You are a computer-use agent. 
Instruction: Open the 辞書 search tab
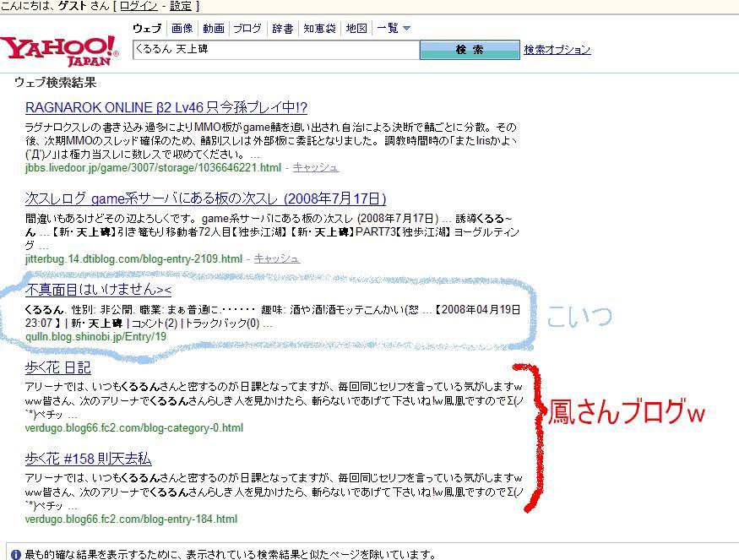click(x=283, y=29)
